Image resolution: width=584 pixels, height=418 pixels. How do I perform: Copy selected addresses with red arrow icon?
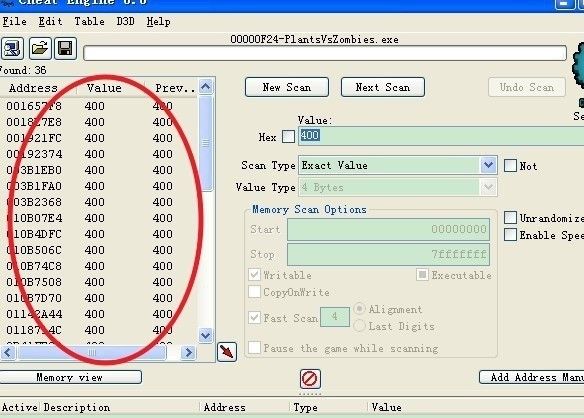[226, 351]
